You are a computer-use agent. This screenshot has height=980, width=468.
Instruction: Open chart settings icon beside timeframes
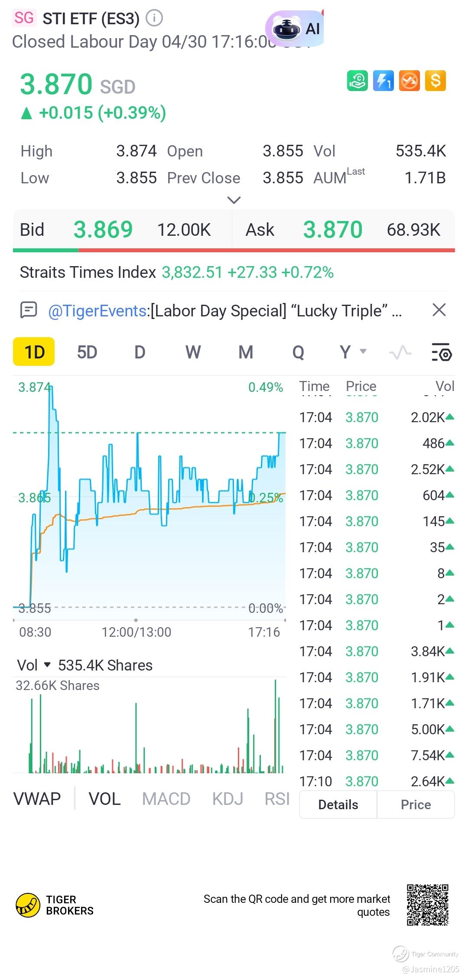(x=442, y=352)
